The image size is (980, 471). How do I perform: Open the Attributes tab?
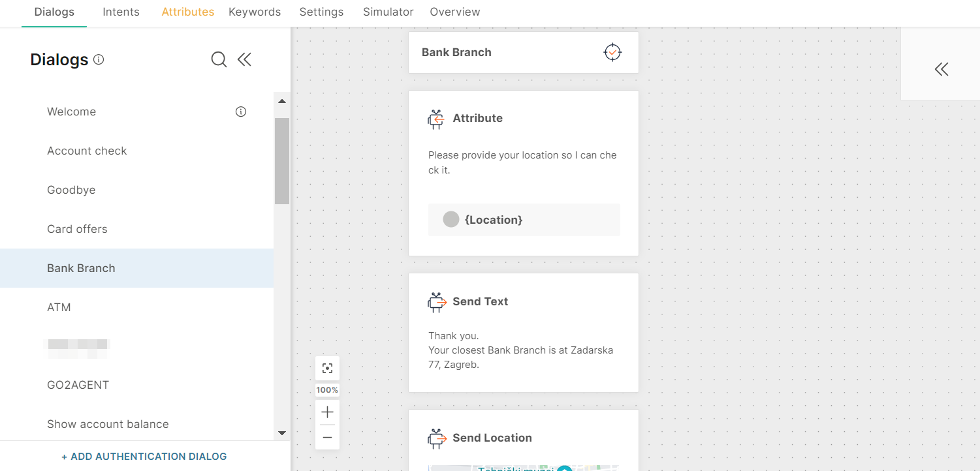click(188, 12)
